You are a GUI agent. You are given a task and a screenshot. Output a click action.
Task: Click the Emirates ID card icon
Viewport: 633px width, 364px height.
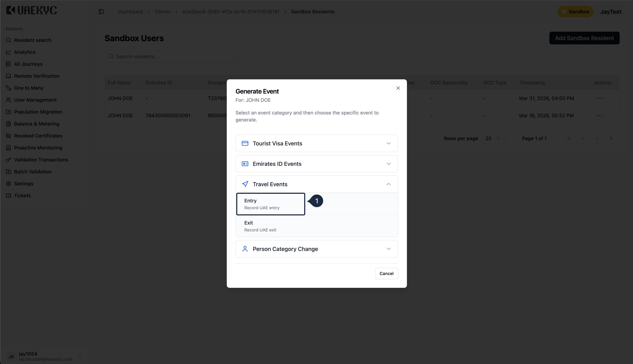coord(245,164)
